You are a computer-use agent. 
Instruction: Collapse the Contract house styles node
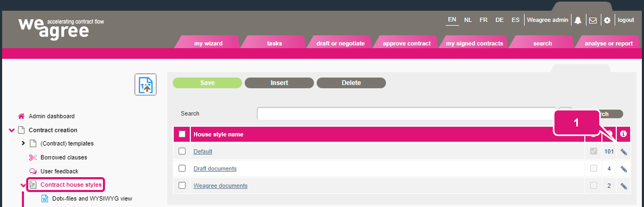click(23, 185)
